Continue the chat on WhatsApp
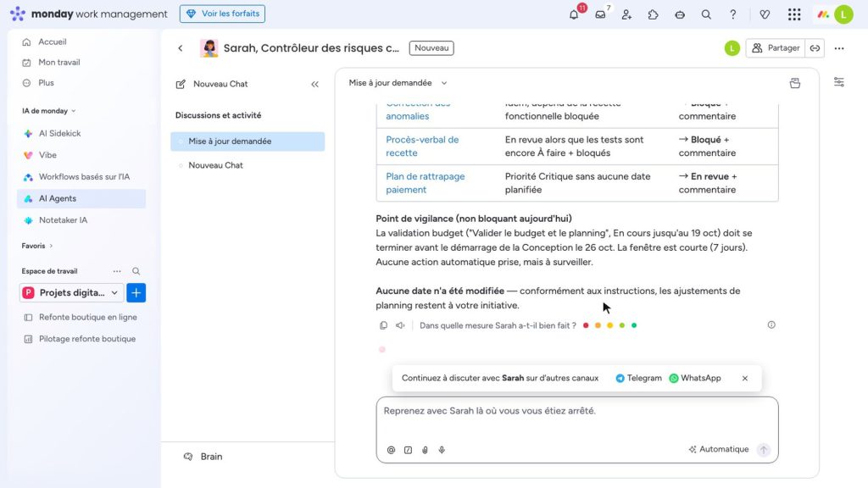Image resolution: width=868 pixels, height=488 pixels. click(x=695, y=379)
